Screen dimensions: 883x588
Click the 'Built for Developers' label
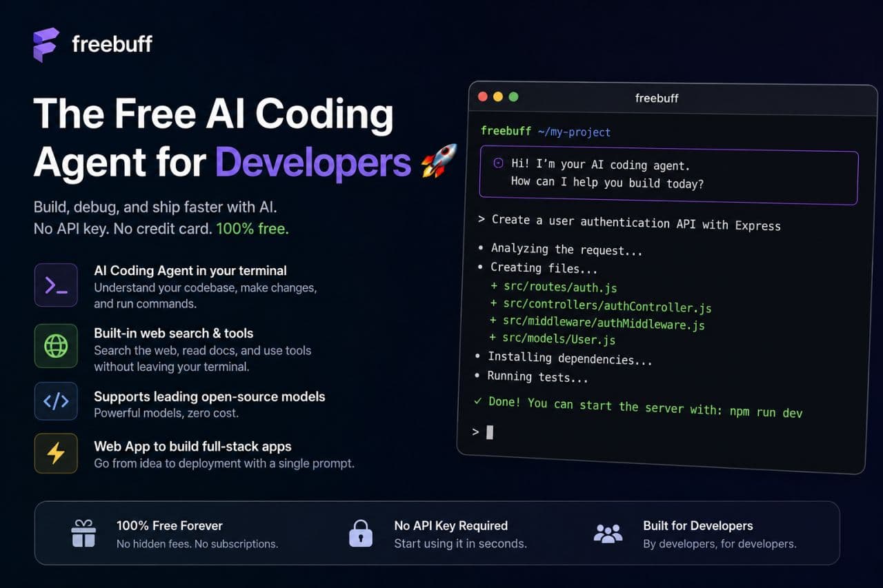click(698, 525)
